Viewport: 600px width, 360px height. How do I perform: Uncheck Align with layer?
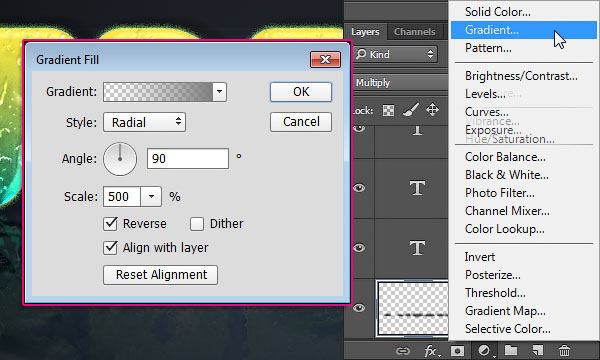pos(110,248)
